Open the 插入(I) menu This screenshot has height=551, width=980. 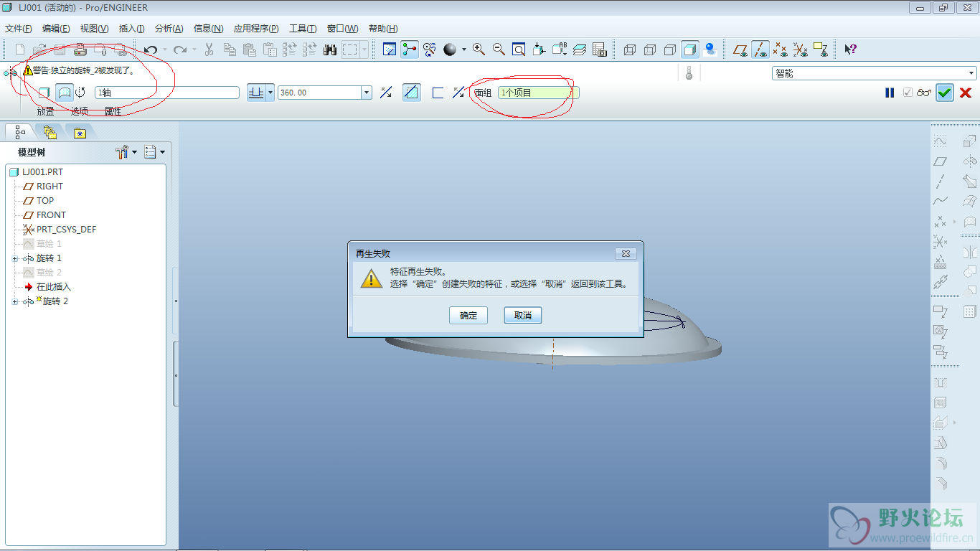tap(131, 29)
